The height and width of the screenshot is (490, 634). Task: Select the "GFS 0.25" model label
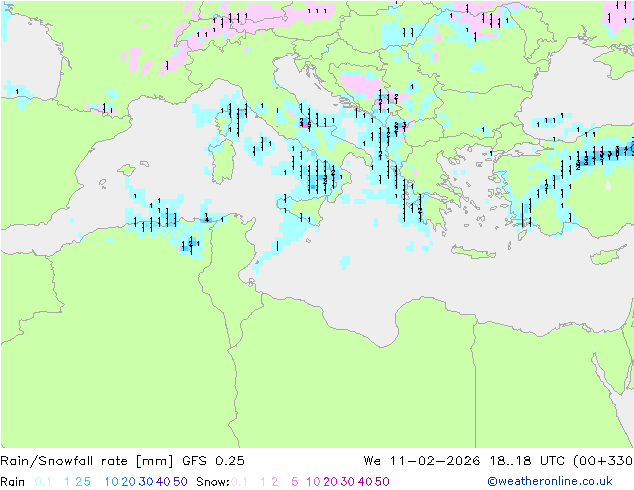(213, 461)
